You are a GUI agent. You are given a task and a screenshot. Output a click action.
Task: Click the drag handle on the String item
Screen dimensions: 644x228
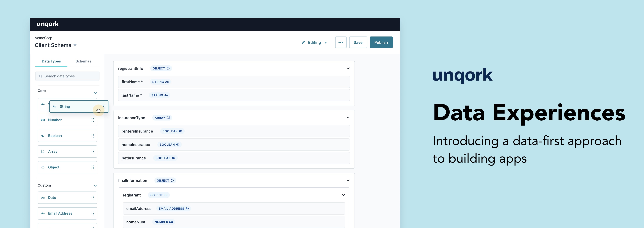click(104, 107)
